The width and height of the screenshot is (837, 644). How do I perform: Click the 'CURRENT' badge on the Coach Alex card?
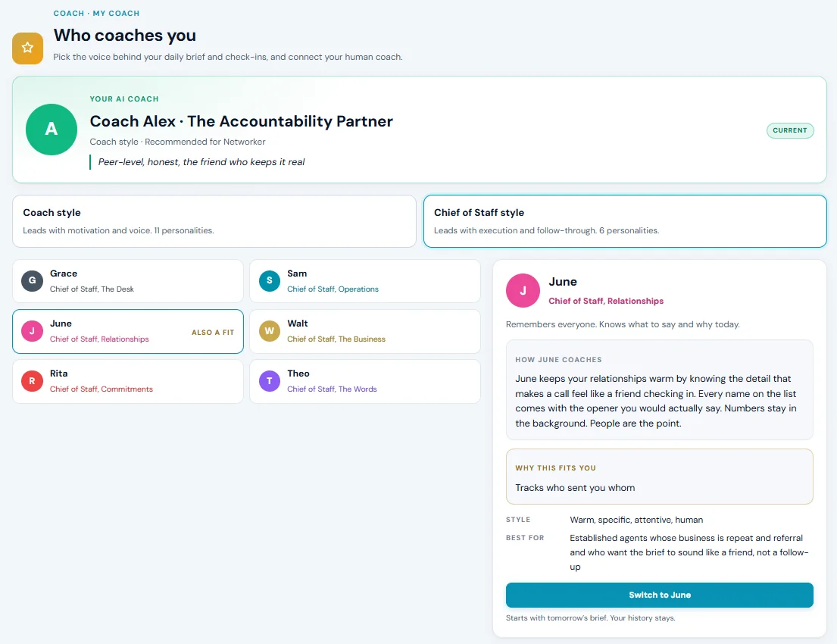pyautogui.click(x=790, y=130)
